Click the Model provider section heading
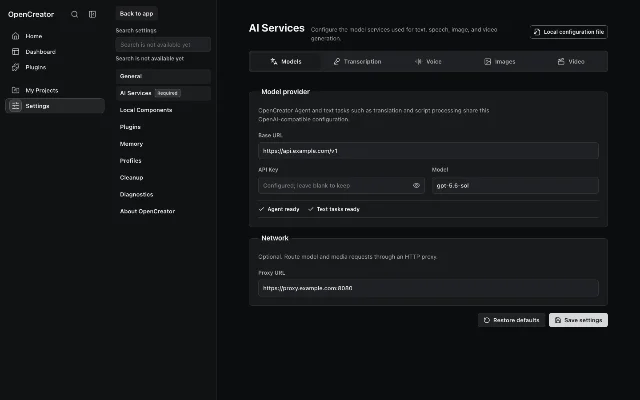 pyautogui.click(x=285, y=91)
